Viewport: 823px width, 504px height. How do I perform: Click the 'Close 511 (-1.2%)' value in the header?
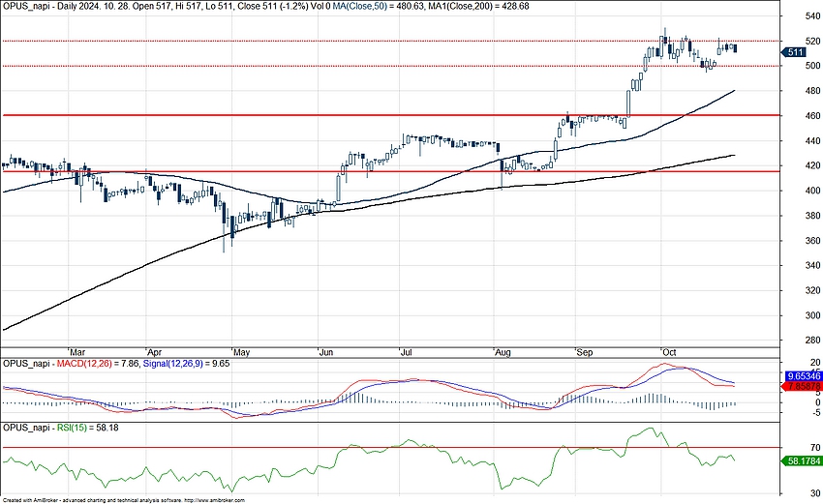tap(271, 7)
